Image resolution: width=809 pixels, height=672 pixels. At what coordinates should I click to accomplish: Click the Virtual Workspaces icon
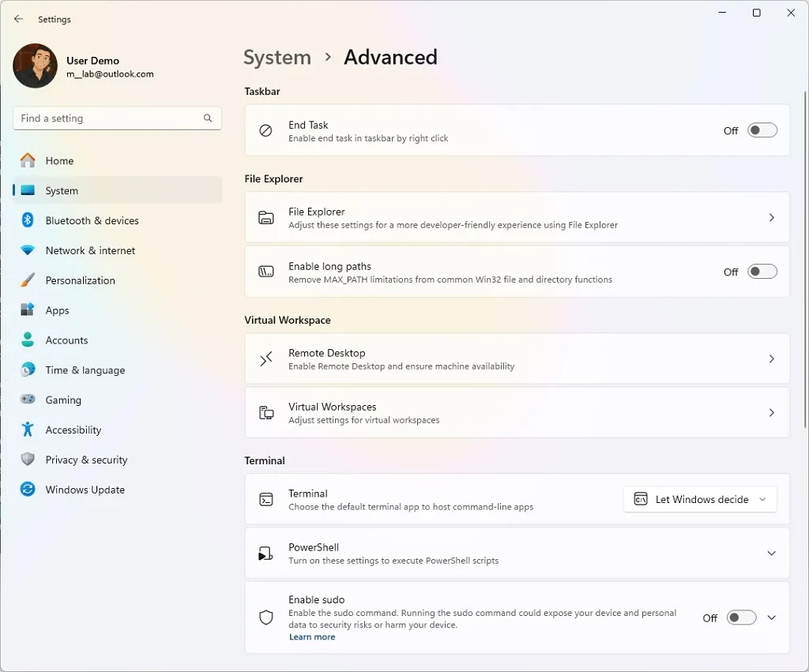(x=265, y=412)
